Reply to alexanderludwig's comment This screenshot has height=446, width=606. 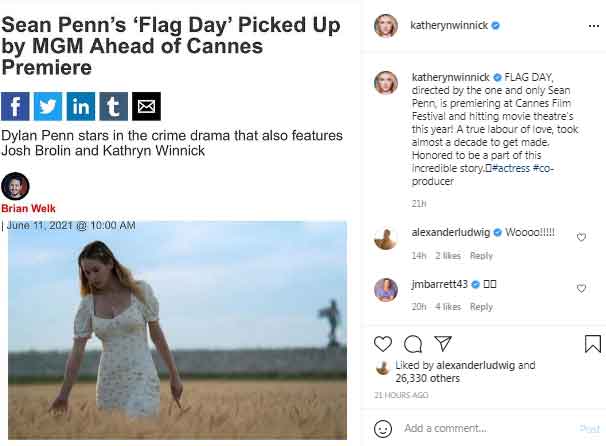481,256
